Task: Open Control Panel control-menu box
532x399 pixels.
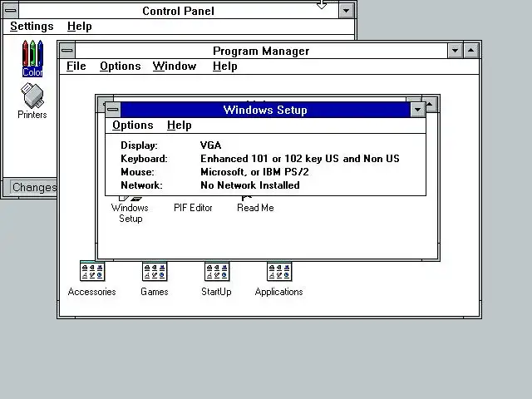Action: [x=11, y=10]
